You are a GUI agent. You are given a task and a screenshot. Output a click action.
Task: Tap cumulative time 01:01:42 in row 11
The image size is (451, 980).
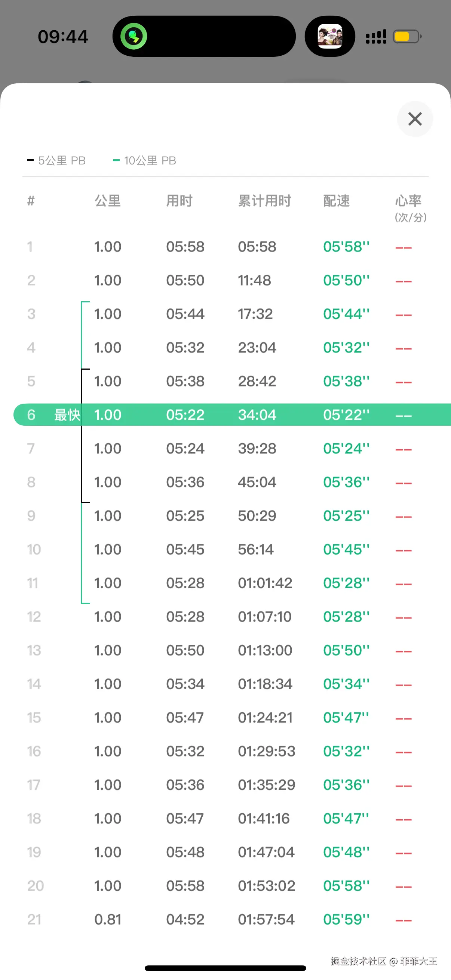click(265, 583)
